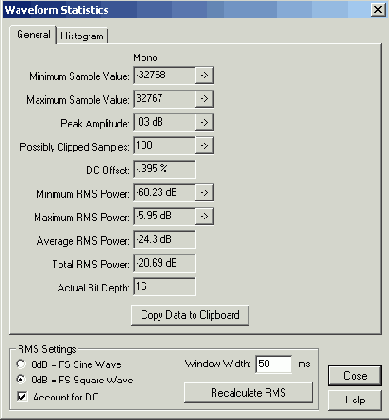Click the Total RMS Power value -20.69 dB
Viewport: 389px width, 420px height.
(164, 263)
